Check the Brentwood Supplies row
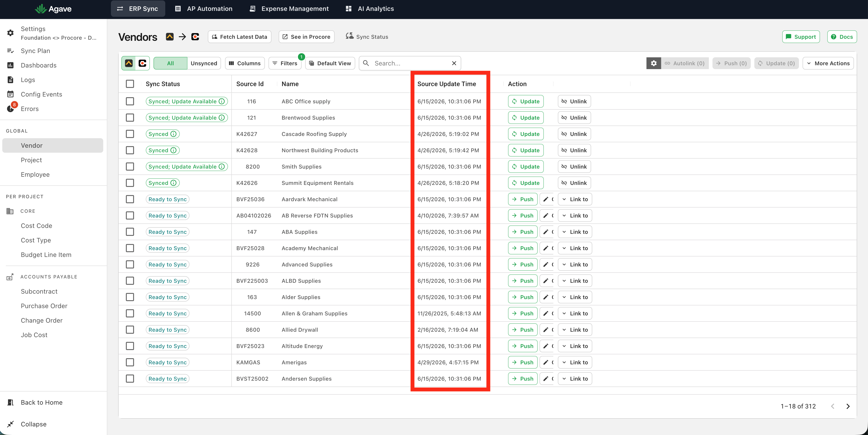The image size is (868, 435). click(130, 118)
